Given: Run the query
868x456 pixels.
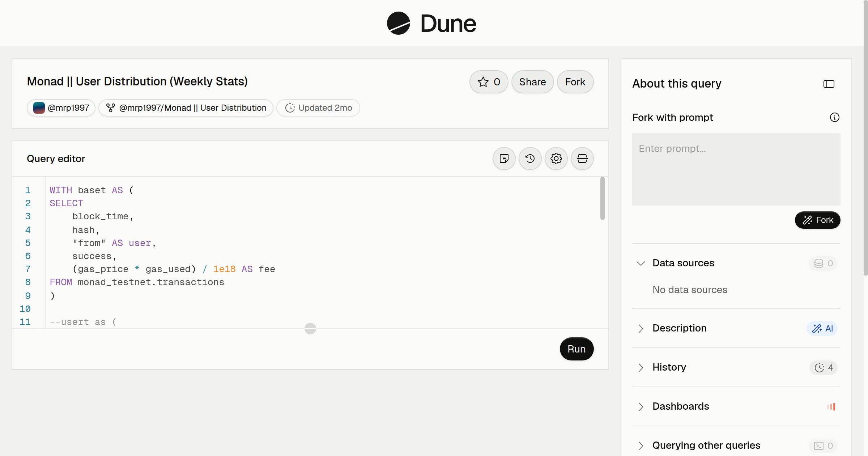Looking at the screenshot, I should pos(576,349).
